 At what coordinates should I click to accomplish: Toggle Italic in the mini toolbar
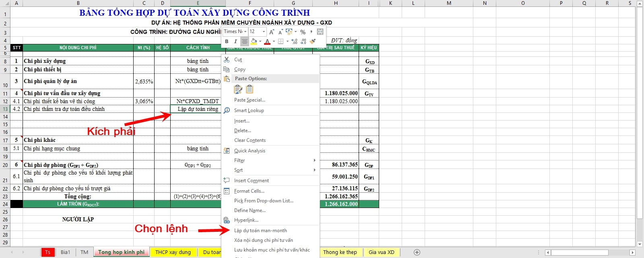coord(235,42)
